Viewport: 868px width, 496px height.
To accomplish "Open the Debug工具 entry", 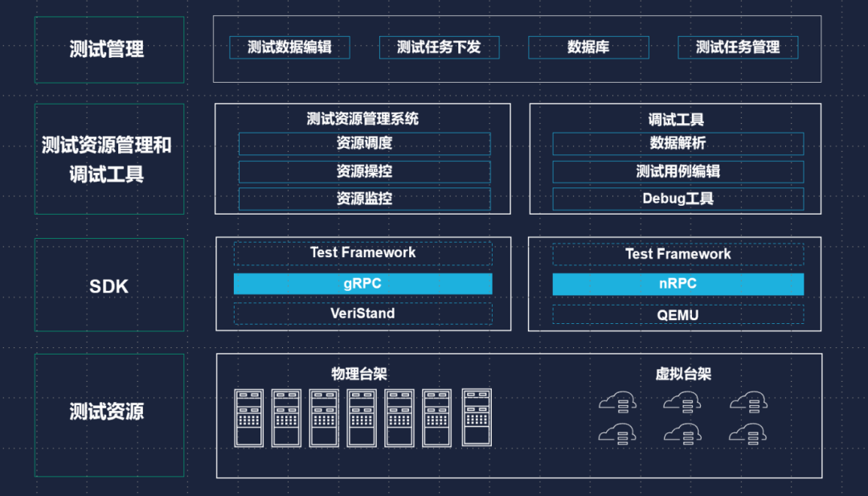I will click(678, 199).
